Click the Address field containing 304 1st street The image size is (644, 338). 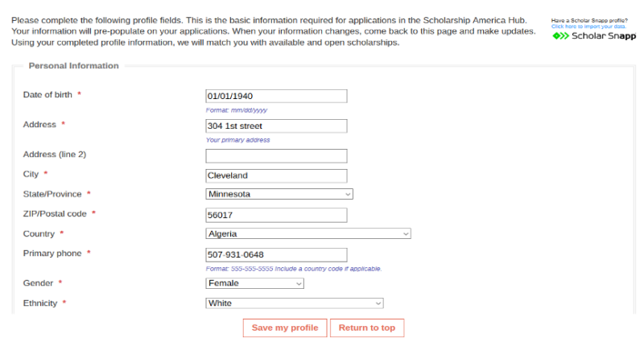tap(276, 126)
